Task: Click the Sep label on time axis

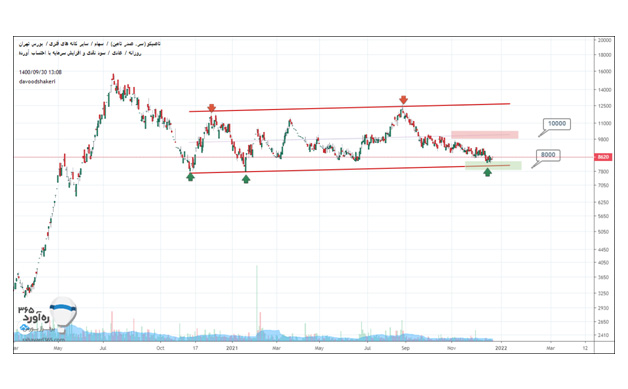Action: tap(405, 348)
